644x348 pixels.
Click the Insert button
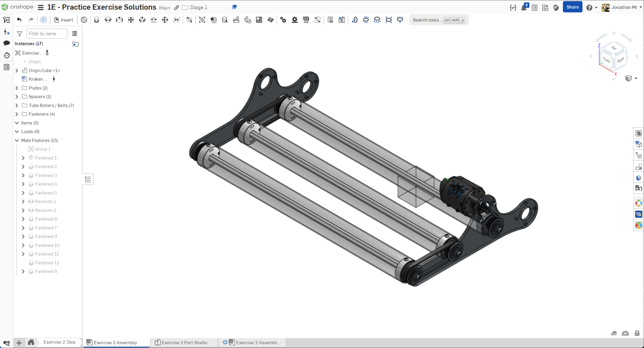(x=64, y=20)
